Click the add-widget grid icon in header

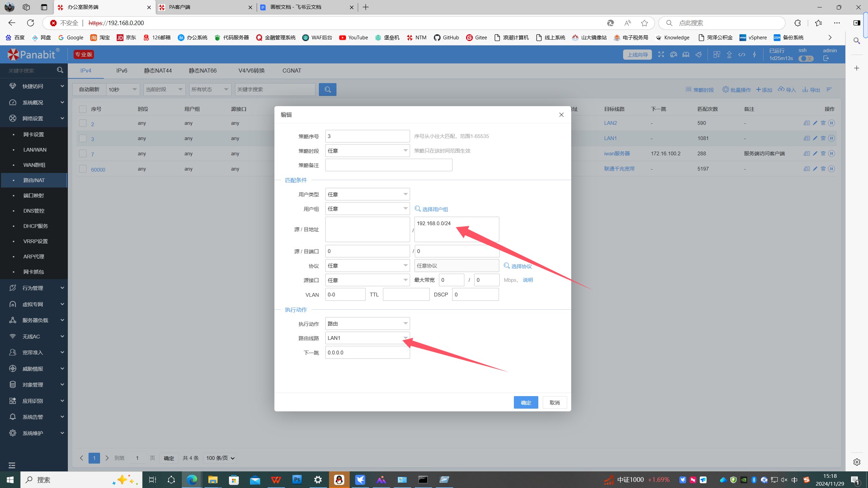pos(716,54)
